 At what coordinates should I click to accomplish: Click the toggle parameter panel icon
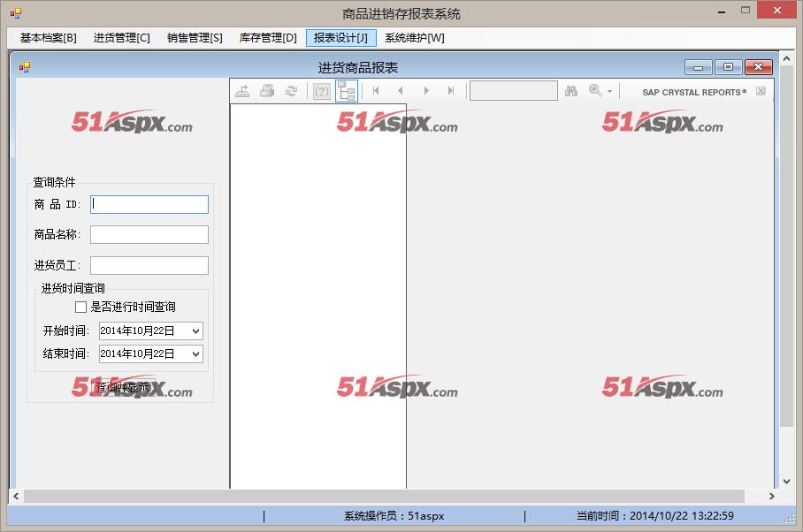click(322, 92)
